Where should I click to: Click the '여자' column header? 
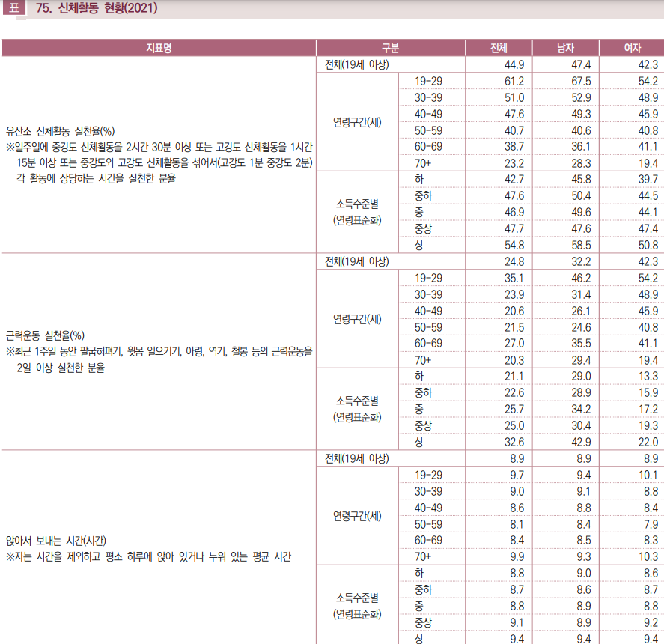click(633, 48)
